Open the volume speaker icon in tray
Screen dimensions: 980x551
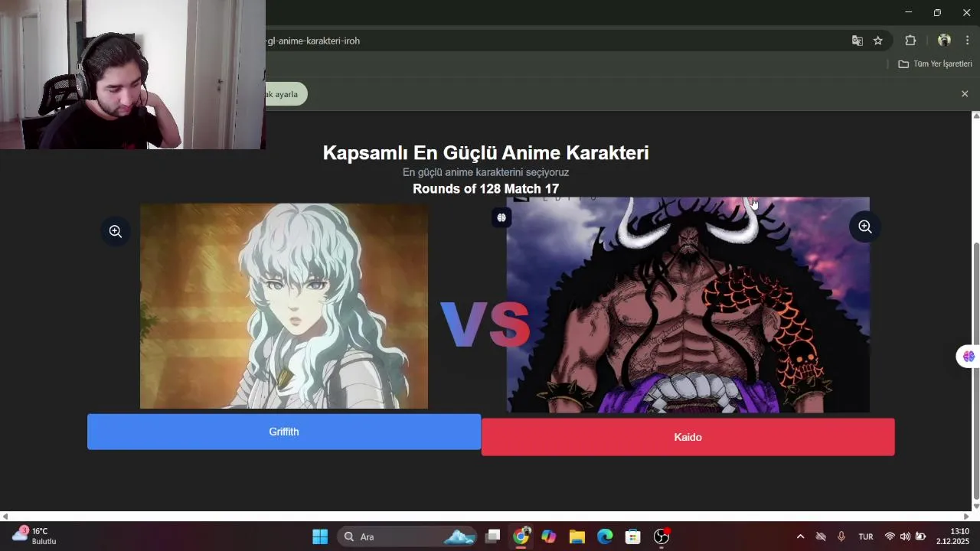coord(905,536)
